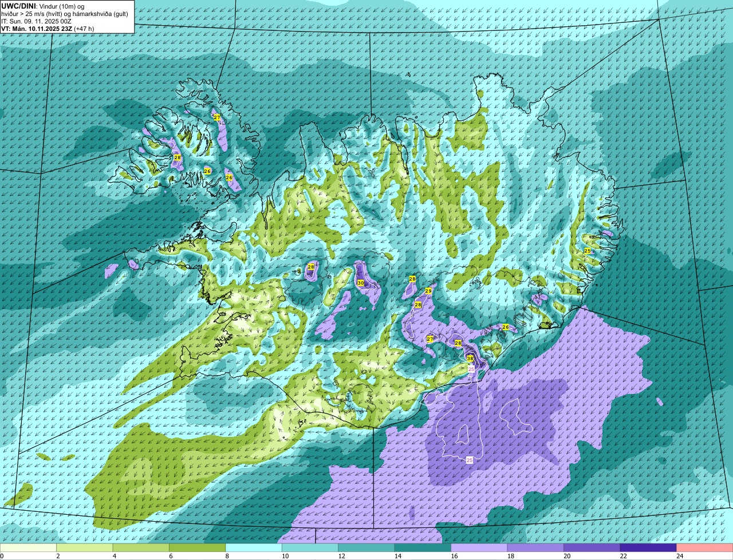The height and width of the screenshot is (560, 733).
Task: Pick the 4–6 m/s medium green legend swatch
Action: (x=141, y=547)
